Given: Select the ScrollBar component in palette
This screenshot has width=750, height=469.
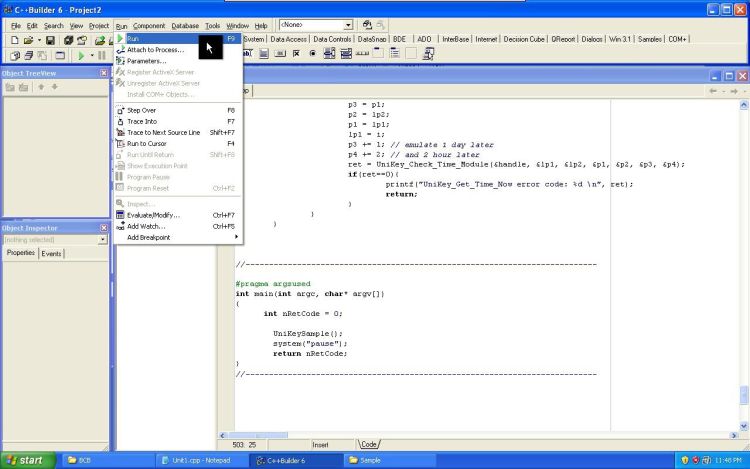Looking at the screenshot, I should click(362, 54).
